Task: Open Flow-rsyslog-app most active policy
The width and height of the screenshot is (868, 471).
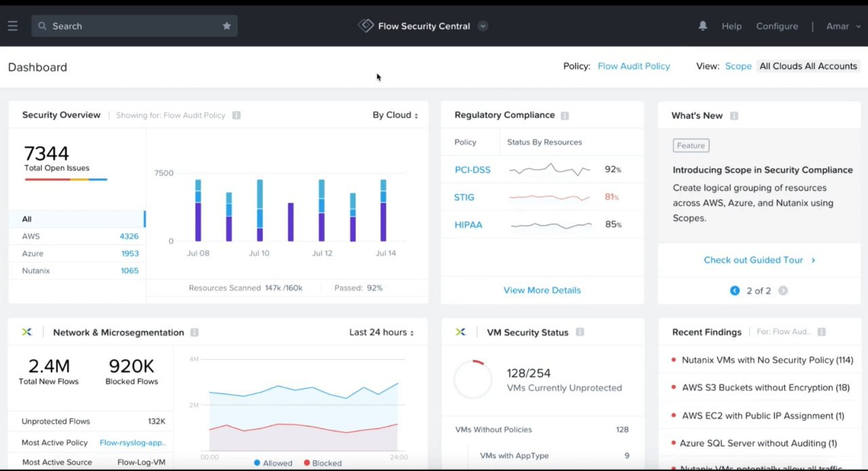Action: pos(132,443)
